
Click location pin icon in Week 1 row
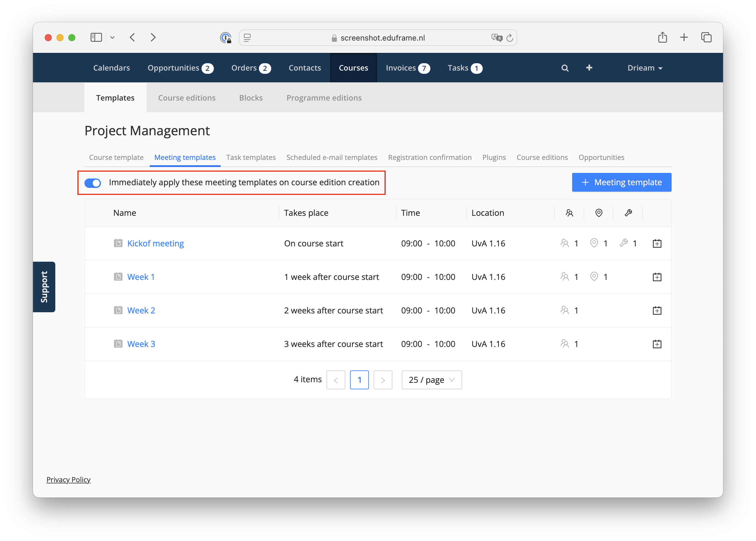594,276
